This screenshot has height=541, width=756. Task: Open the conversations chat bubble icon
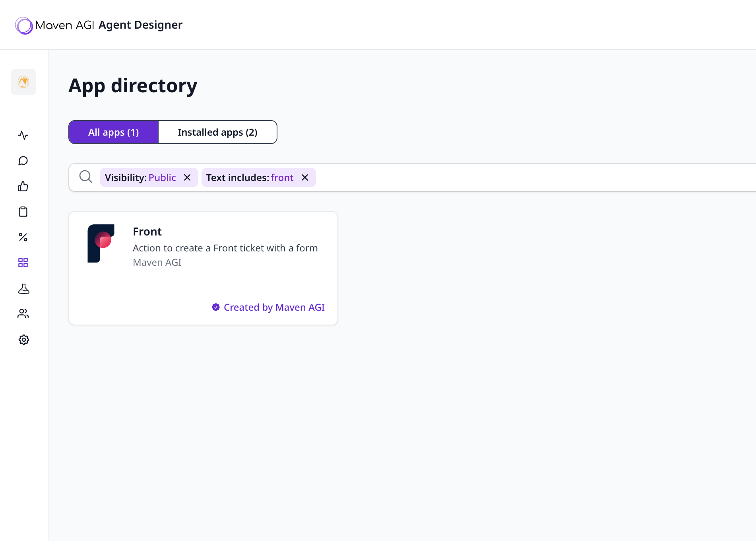pos(23,161)
